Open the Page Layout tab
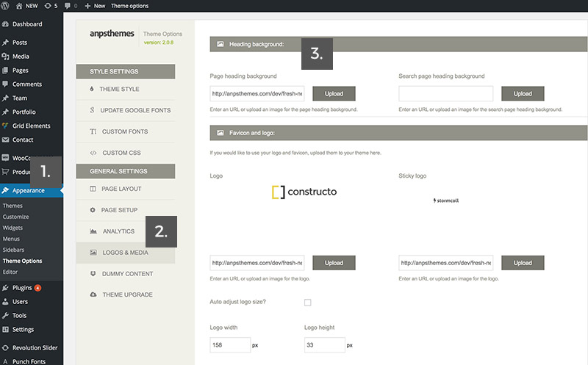Image resolution: width=588 pixels, height=365 pixels. click(126, 189)
